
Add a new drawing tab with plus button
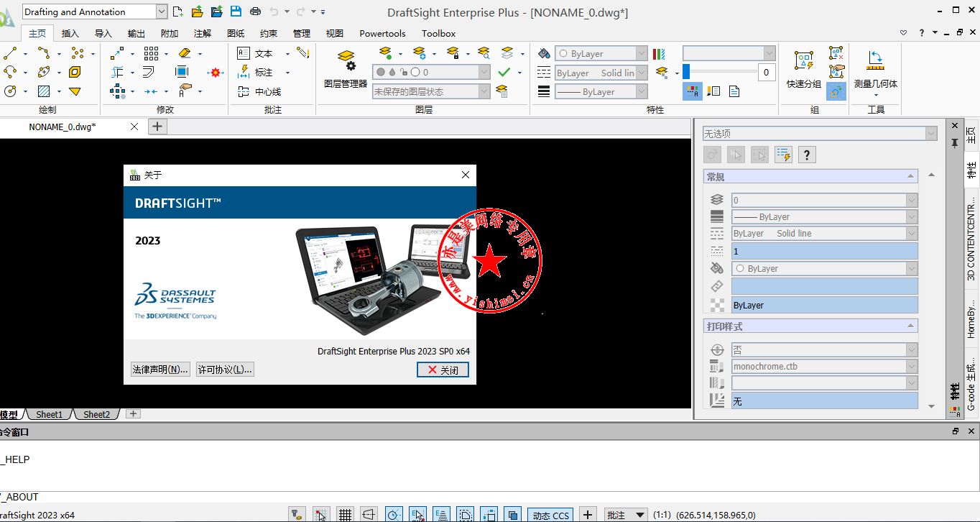[x=157, y=127]
